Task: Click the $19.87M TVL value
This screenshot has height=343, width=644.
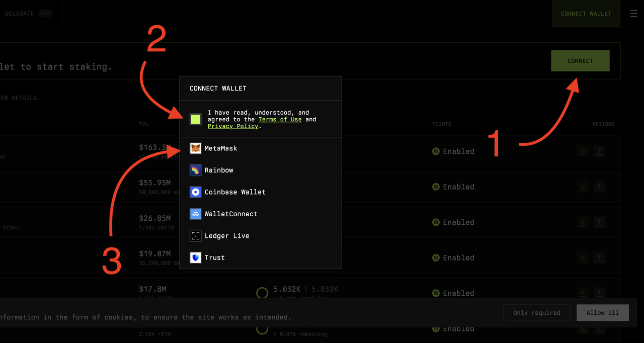Action: click(155, 254)
